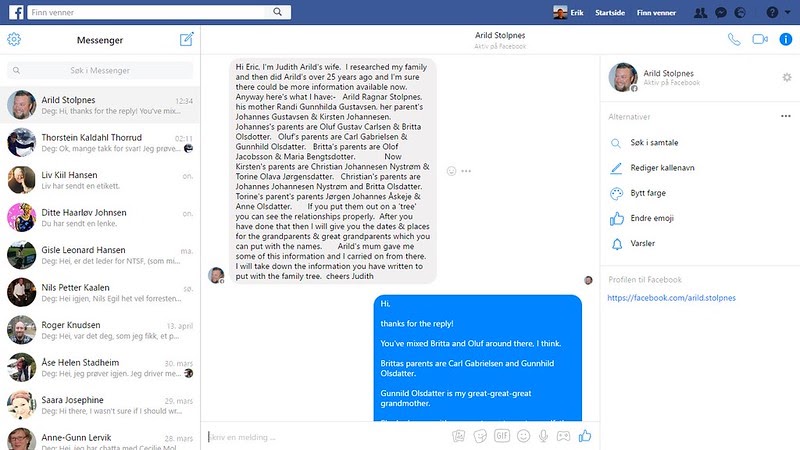This screenshot has height=450, width=800.
Task: Open the Alternativer three-dot options menu
Action: tap(786, 116)
